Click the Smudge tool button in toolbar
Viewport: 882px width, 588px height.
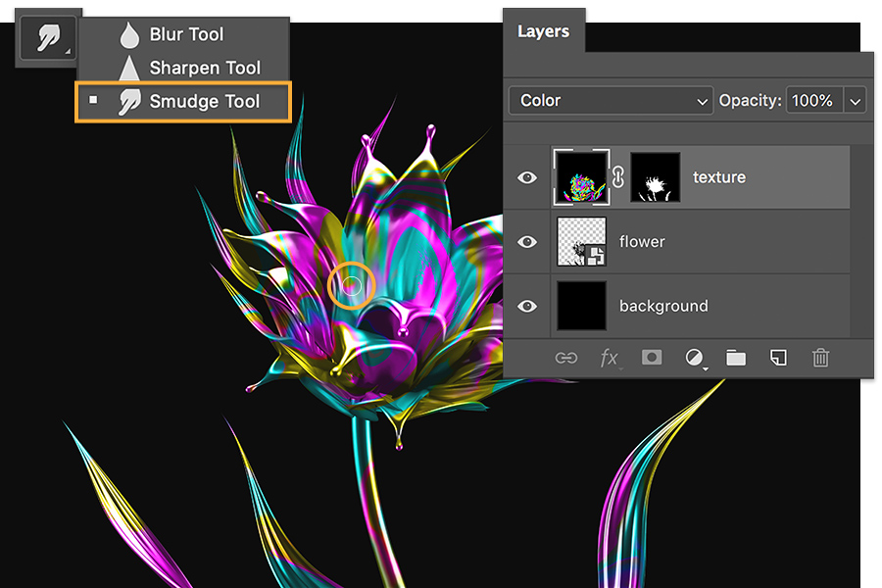pos(48,38)
